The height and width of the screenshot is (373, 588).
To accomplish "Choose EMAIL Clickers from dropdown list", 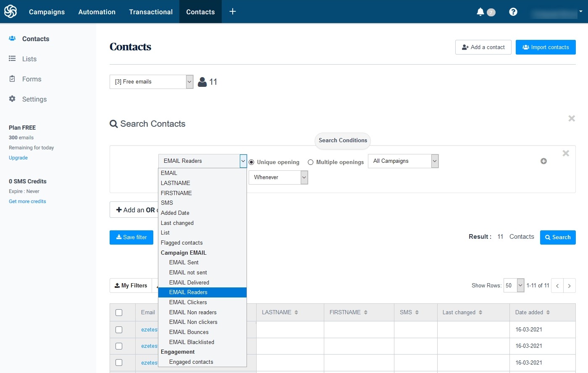I will click(188, 302).
